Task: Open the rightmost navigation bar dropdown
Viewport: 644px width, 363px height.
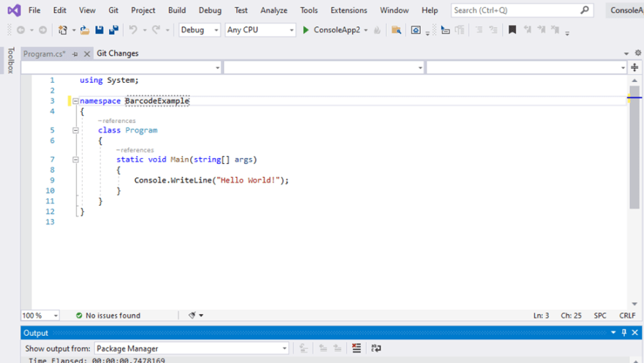Action: (526, 67)
